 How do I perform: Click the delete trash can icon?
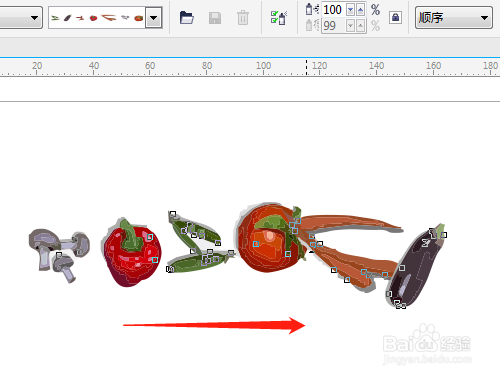243,18
